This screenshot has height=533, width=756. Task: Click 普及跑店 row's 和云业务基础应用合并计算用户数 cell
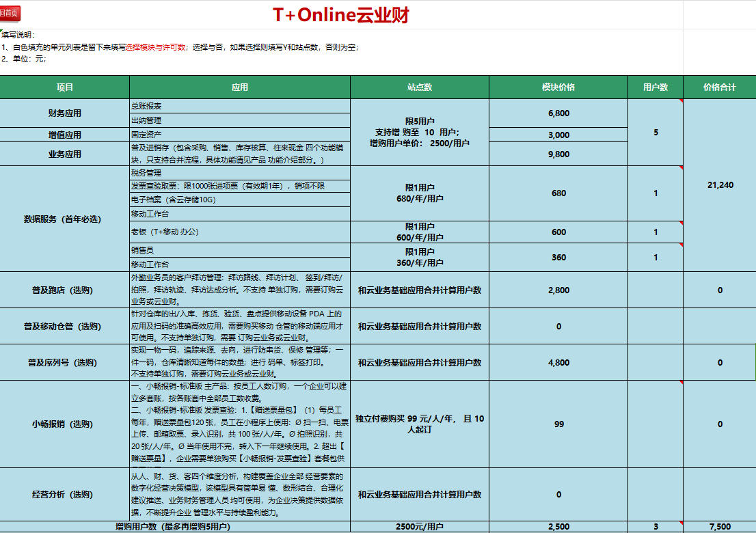pyautogui.click(x=420, y=290)
